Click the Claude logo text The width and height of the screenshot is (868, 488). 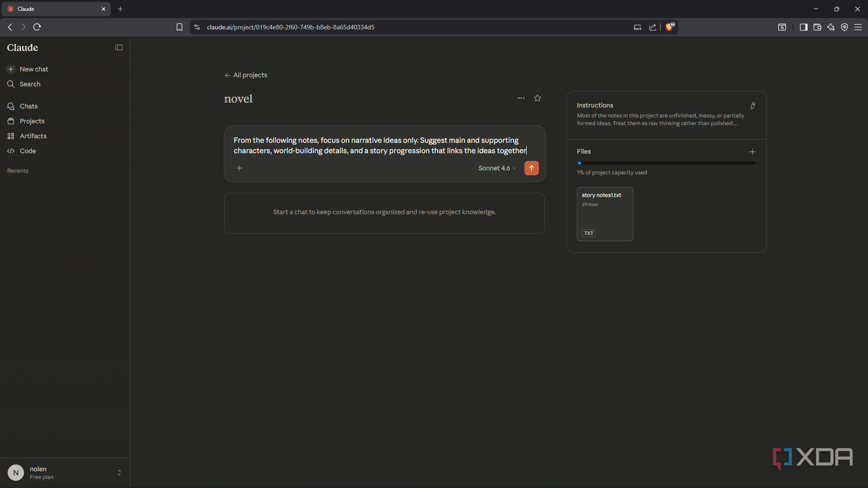point(23,47)
